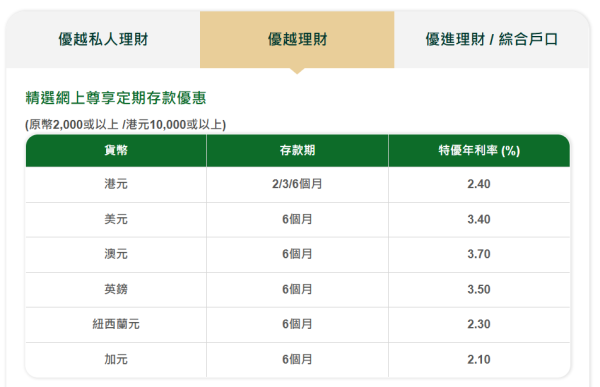Viewport: 600px width, 387px height.
Task: Select the 澳元 currency cell
Action: (x=116, y=254)
